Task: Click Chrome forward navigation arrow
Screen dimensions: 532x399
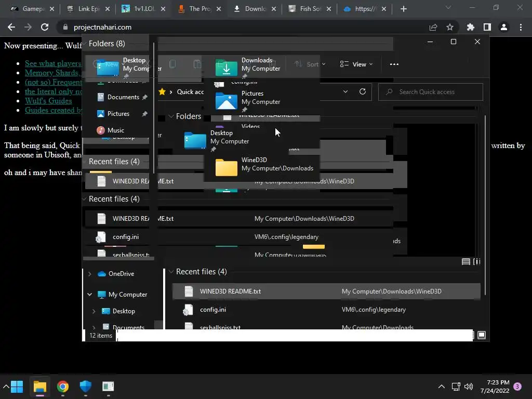Action: [x=28, y=27]
